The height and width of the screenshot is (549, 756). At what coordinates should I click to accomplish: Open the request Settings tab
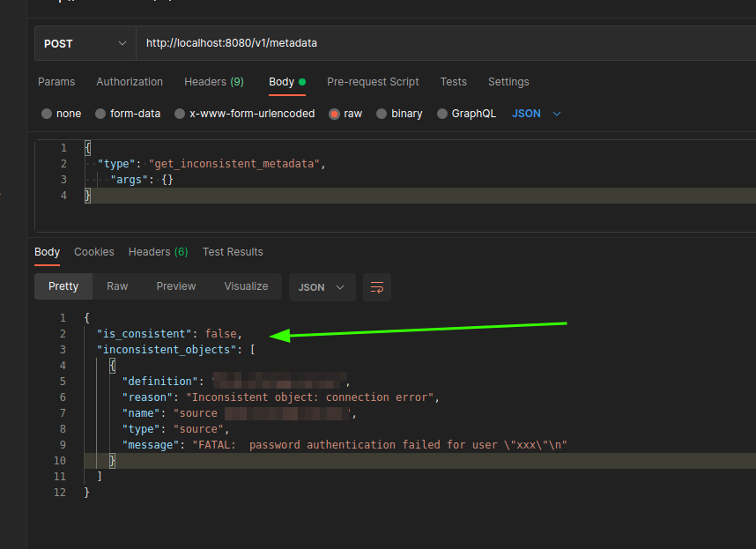508,81
